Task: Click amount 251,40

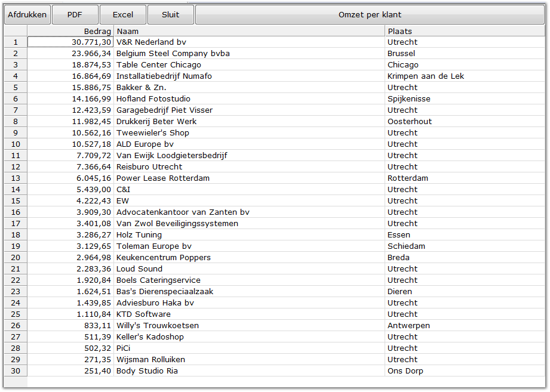Action: (x=70, y=371)
